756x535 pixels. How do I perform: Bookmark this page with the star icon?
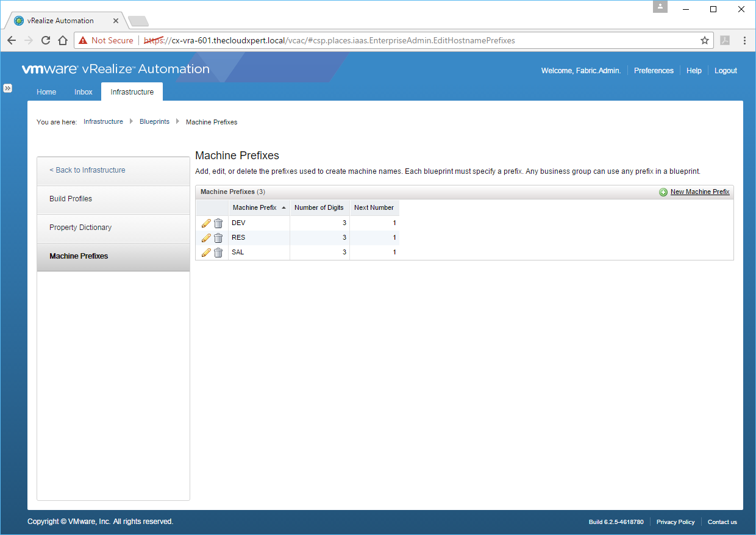pos(705,40)
